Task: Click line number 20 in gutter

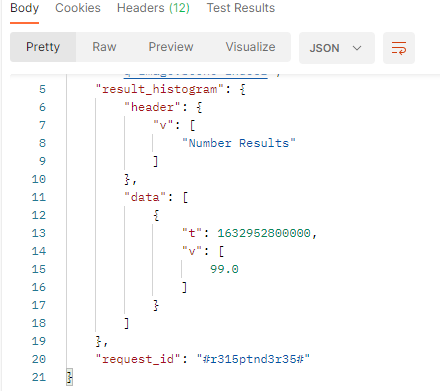Action: 39,359
